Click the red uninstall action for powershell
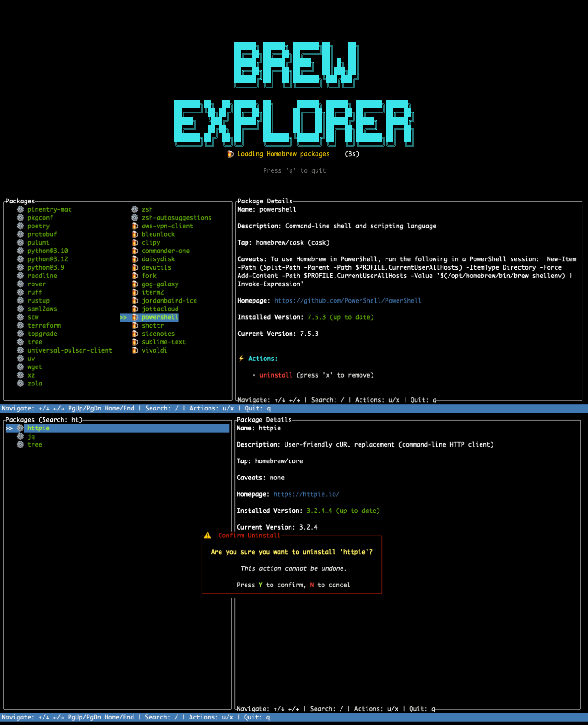Screen dimensions: 588x725 (x=276, y=375)
